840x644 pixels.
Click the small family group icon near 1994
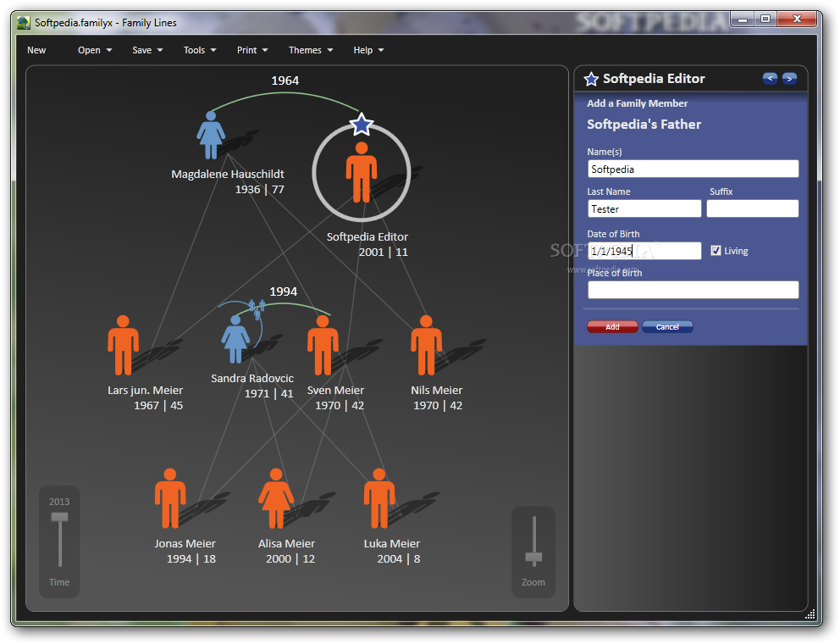tap(257, 309)
